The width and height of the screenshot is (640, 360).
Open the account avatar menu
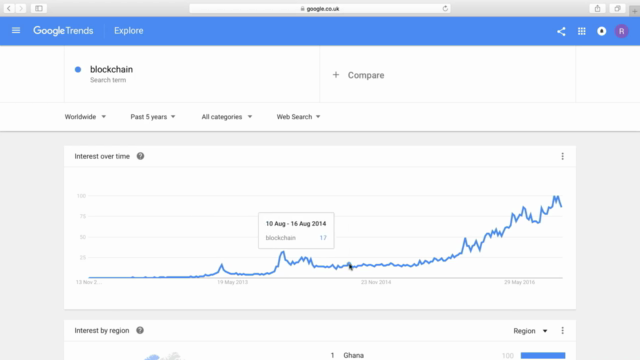[622, 31]
